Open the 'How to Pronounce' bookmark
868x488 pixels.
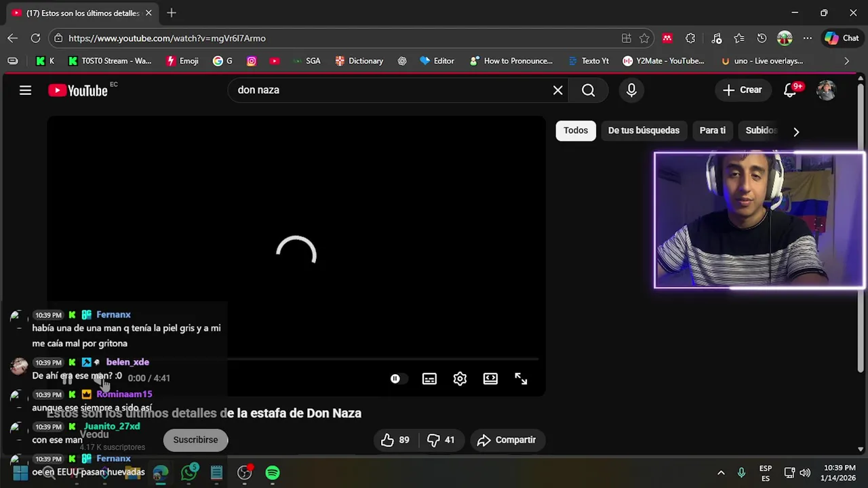click(511, 61)
